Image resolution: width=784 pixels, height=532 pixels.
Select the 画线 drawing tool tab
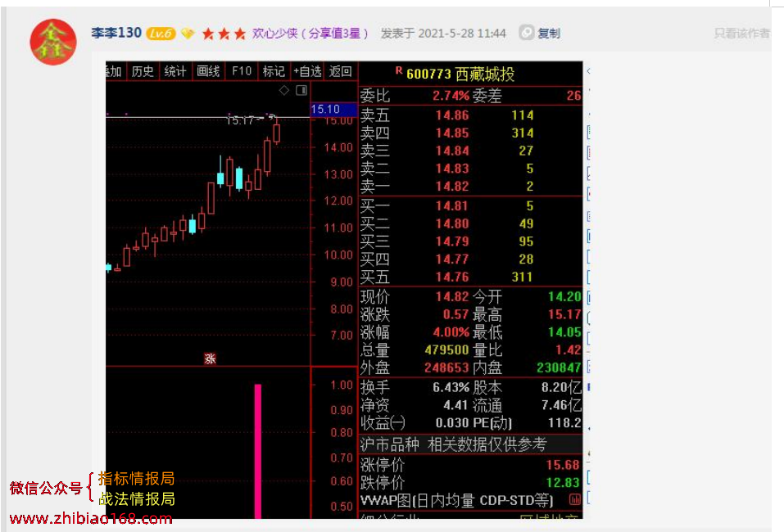(x=208, y=71)
